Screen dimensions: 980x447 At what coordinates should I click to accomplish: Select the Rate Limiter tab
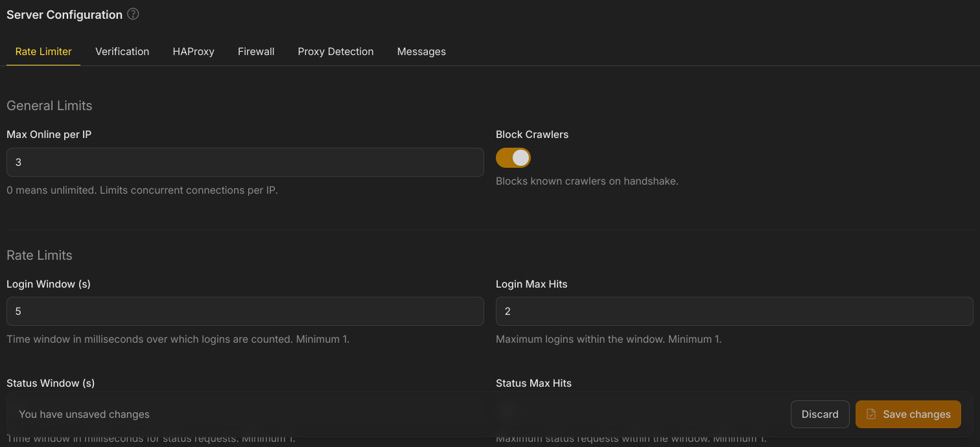click(43, 51)
